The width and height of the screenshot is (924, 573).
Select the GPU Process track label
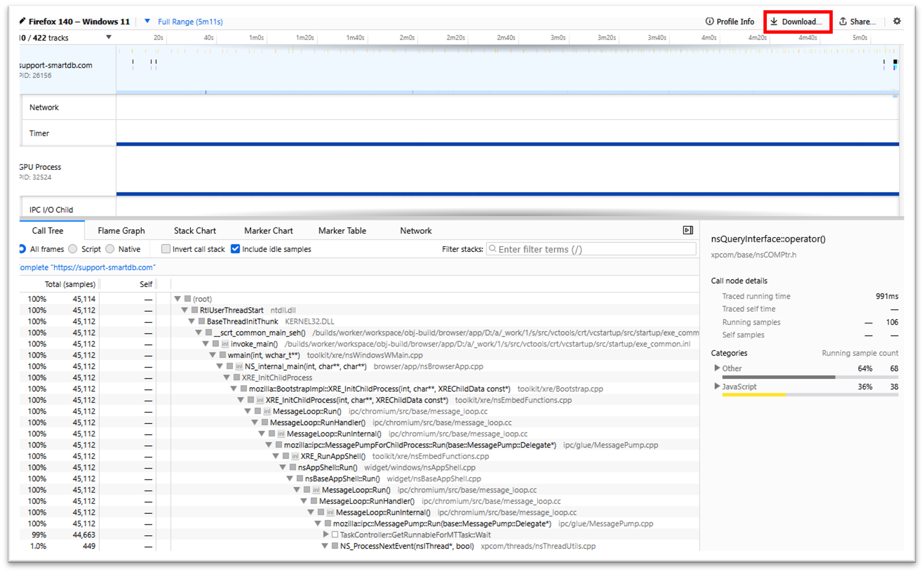[67, 171]
